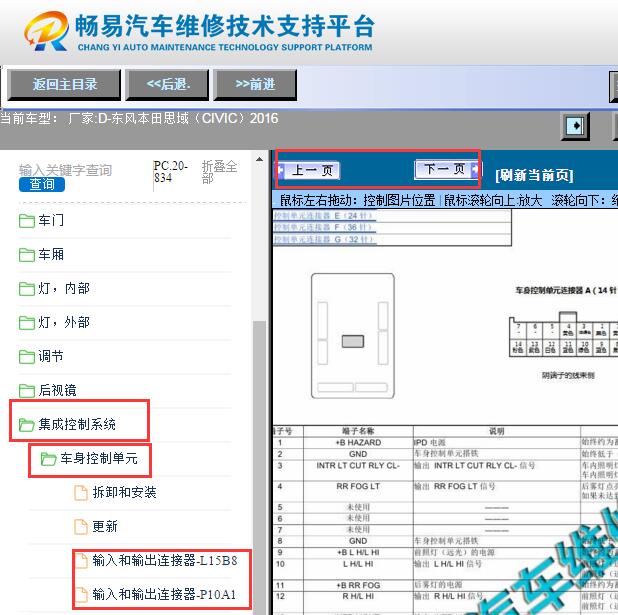618x615 pixels.
Task: Click the L H/L HI terminal name in row 10
Action: [x=358, y=564]
